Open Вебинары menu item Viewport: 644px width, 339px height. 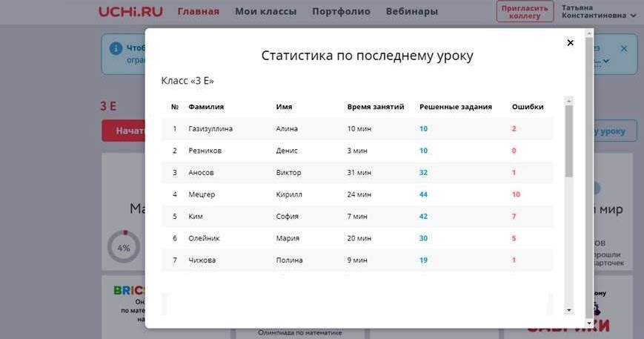click(411, 12)
